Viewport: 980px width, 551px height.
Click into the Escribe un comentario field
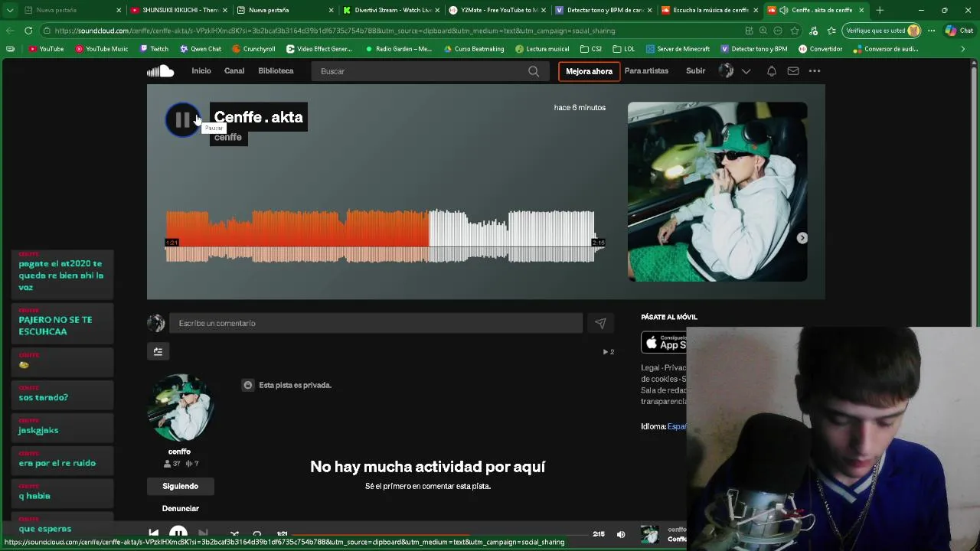376,323
